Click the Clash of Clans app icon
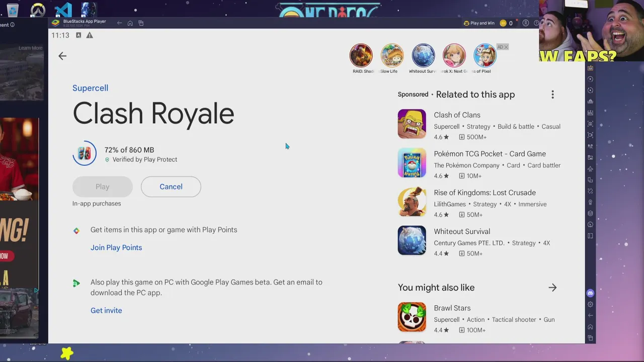Viewport: 644px width, 362px height. click(x=412, y=124)
